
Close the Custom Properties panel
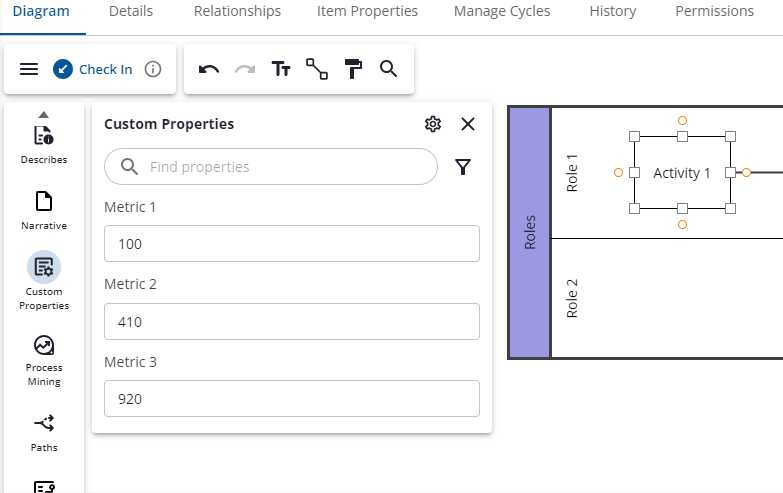pyautogui.click(x=468, y=124)
